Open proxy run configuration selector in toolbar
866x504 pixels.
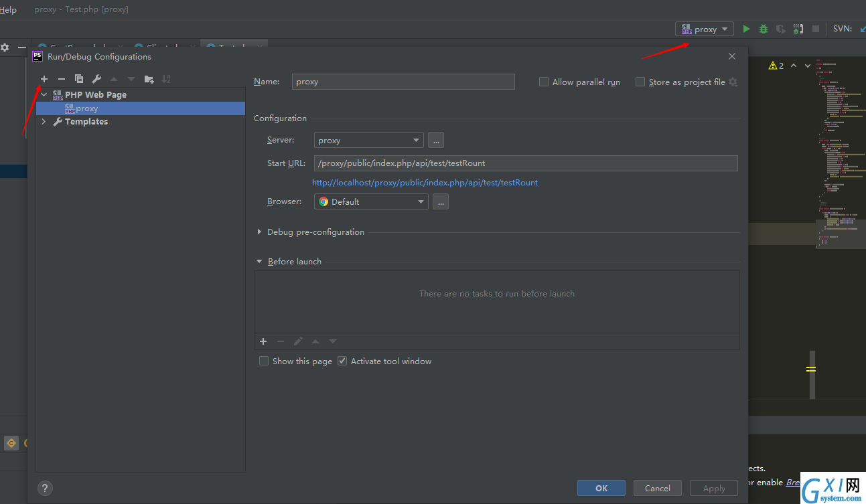tap(705, 29)
